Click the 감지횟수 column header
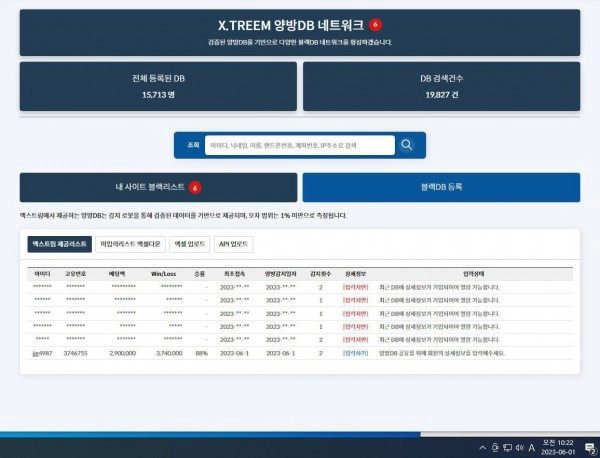The image size is (600, 458). point(321,274)
